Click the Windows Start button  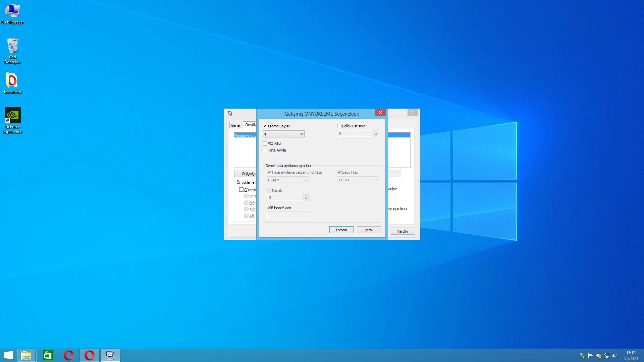pyautogui.click(x=8, y=355)
